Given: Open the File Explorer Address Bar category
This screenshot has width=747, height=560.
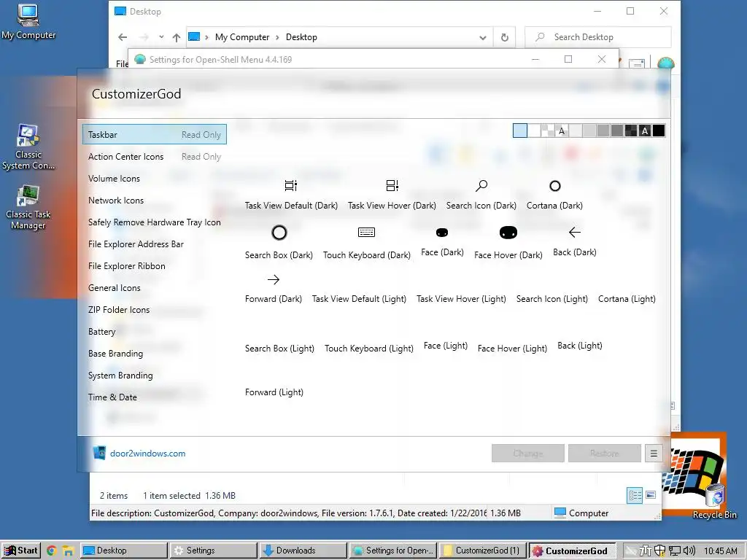Looking at the screenshot, I should (155, 244).
